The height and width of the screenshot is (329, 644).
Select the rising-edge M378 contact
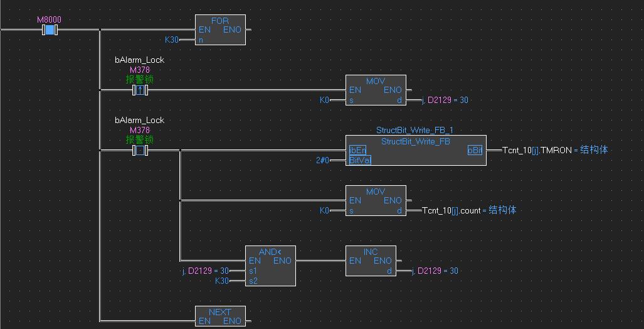[140, 90]
